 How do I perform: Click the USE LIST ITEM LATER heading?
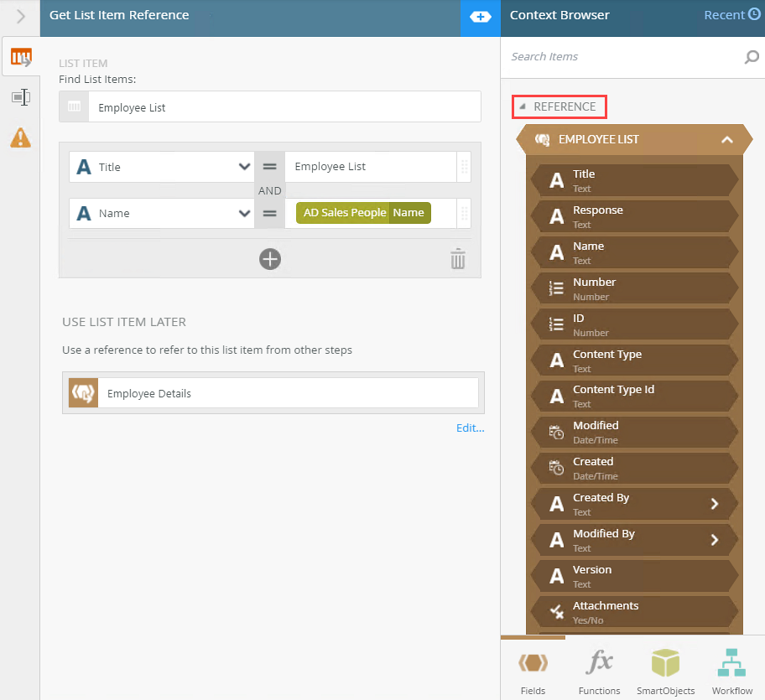[124, 322]
